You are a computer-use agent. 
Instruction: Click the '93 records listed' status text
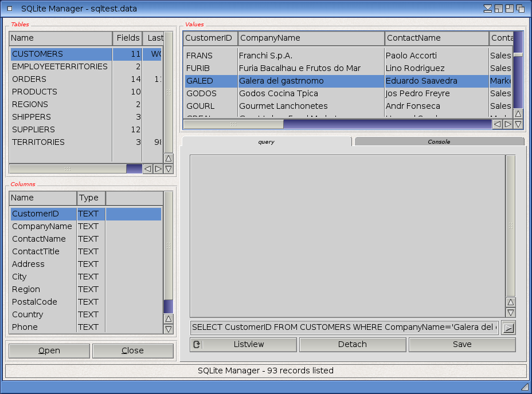[x=300, y=371]
